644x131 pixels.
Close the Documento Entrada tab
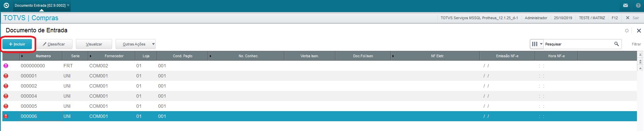68,5
